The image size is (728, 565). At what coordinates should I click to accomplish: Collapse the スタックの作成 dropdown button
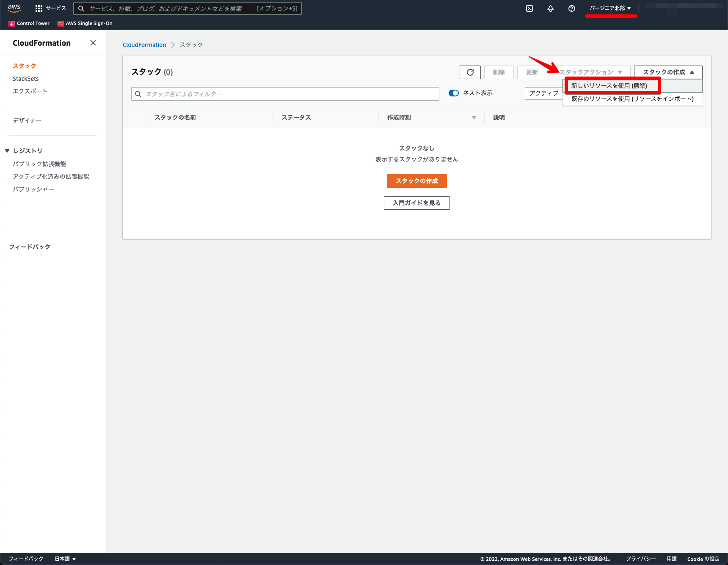click(x=668, y=72)
